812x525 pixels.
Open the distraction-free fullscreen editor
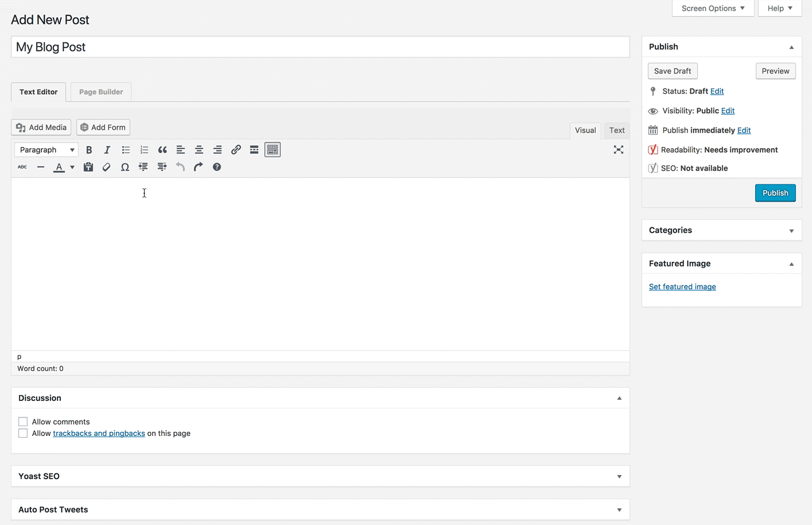(x=618, y=149)
